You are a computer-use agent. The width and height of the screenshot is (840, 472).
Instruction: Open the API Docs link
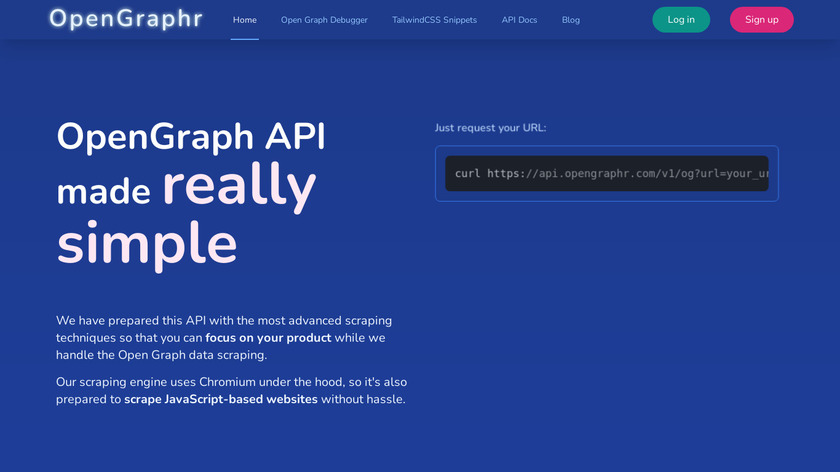pos(519,20)
